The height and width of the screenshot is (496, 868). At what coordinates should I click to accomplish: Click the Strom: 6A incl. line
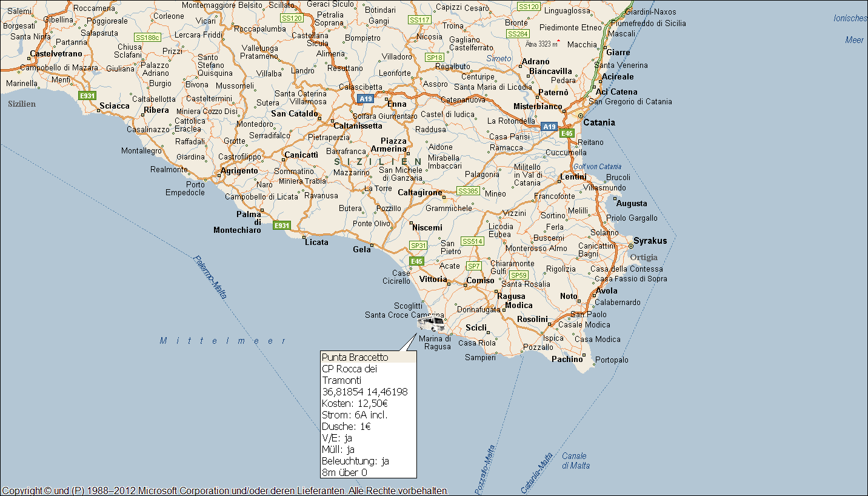(x=355, y=415)
